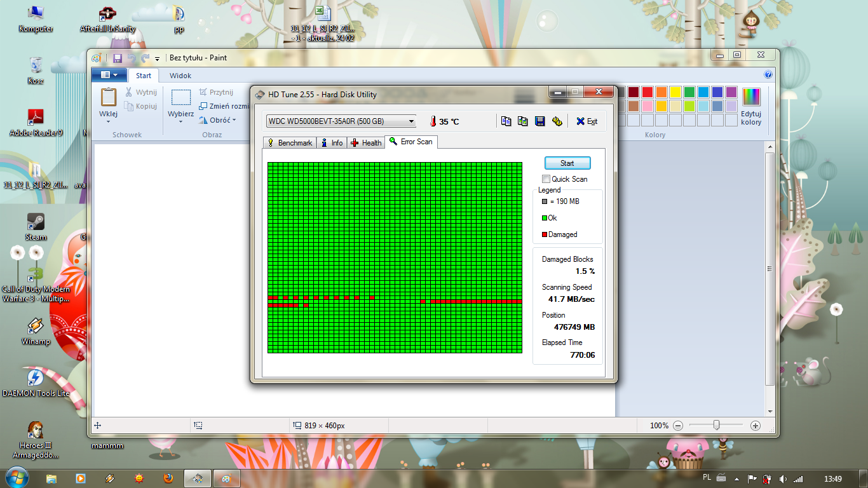Image resolution: width=868 pixels, height=488 pixels.
Task: Click Paint's vertical scrollbar
Action: [x=770, y=269]
